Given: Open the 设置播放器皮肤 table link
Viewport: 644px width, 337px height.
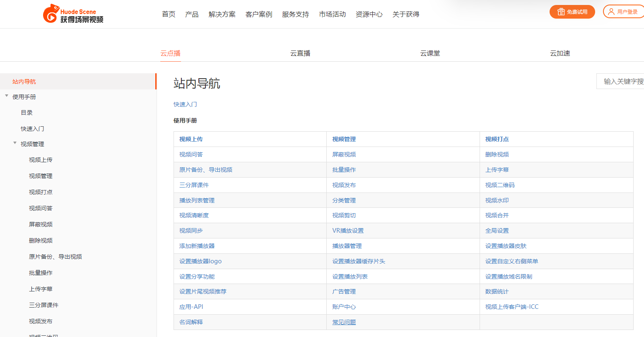Looking at the screenshot, I should 506,246.
